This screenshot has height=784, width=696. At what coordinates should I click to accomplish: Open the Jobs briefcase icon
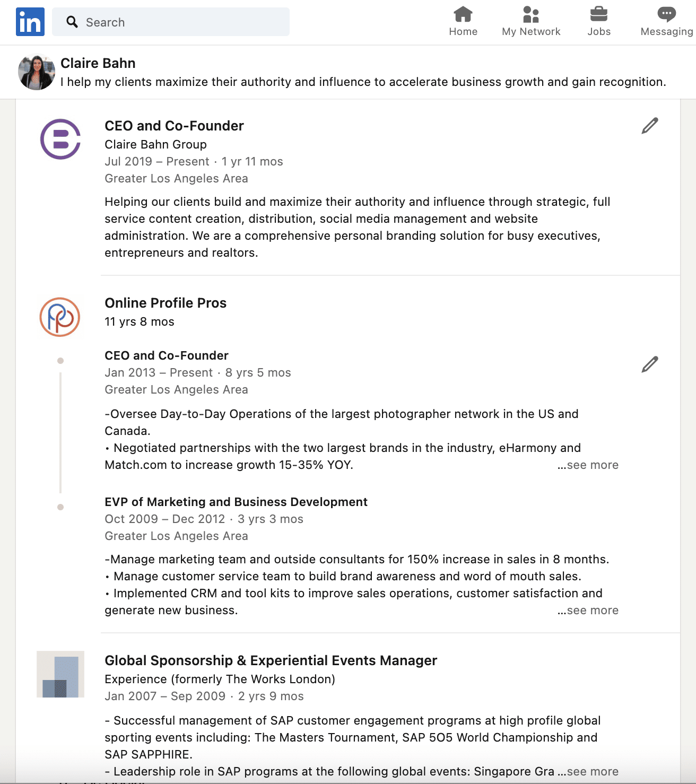coord(599,14)
